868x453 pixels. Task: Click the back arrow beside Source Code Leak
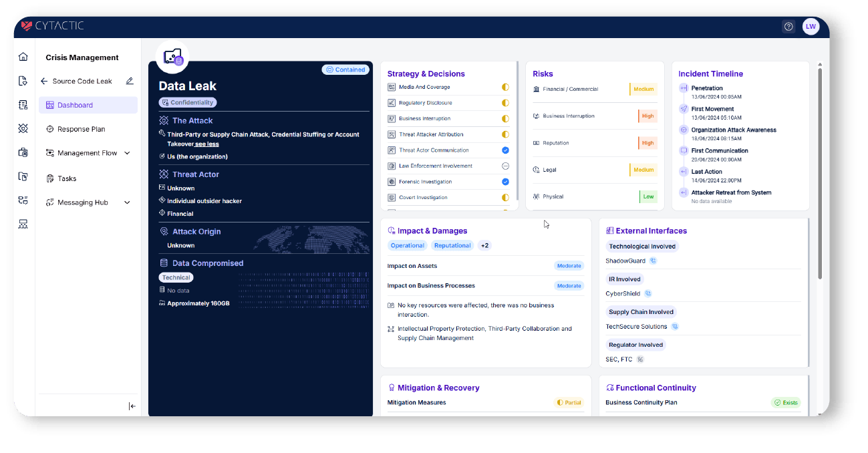pyautogui.click(x=44, y=81)
